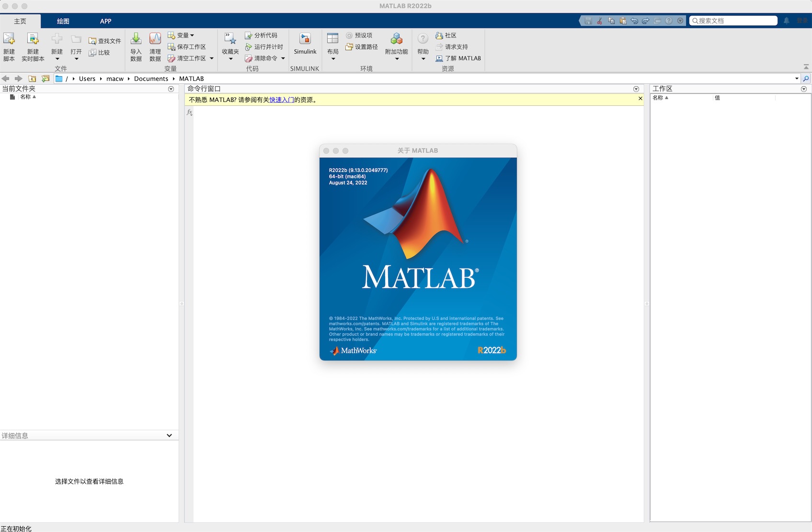Open dropdown arrow beside 清空工作区
This screenshot has height=532, width=812.
point(212,58)
